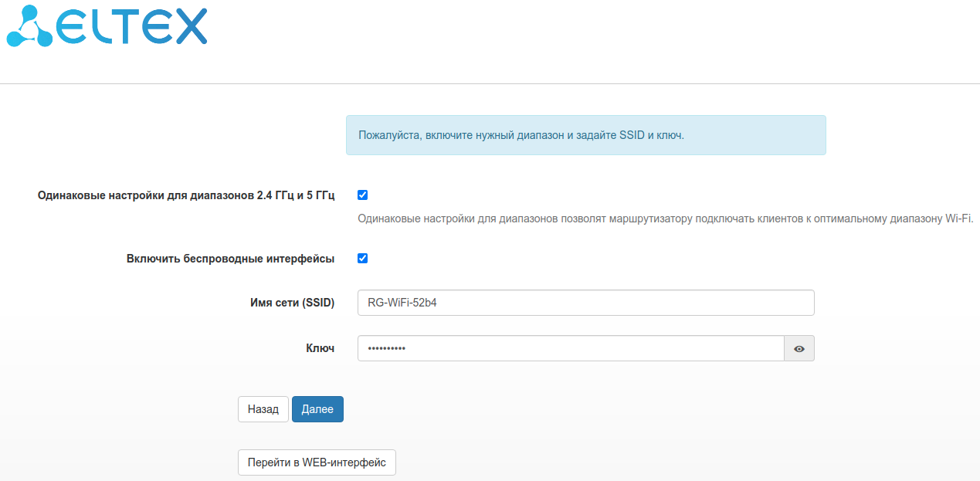Click the 'Одинаковые настройки для диапазонов' label
Image resolution: width=980 pixels, height=481 pixels.
[x=186, y=196]
